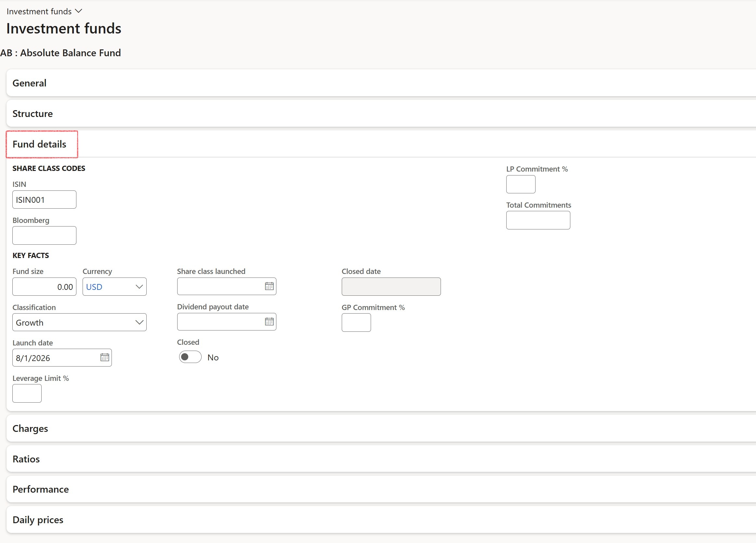
Task: Expand the Ratios section
Action: [x=381, y=459]
